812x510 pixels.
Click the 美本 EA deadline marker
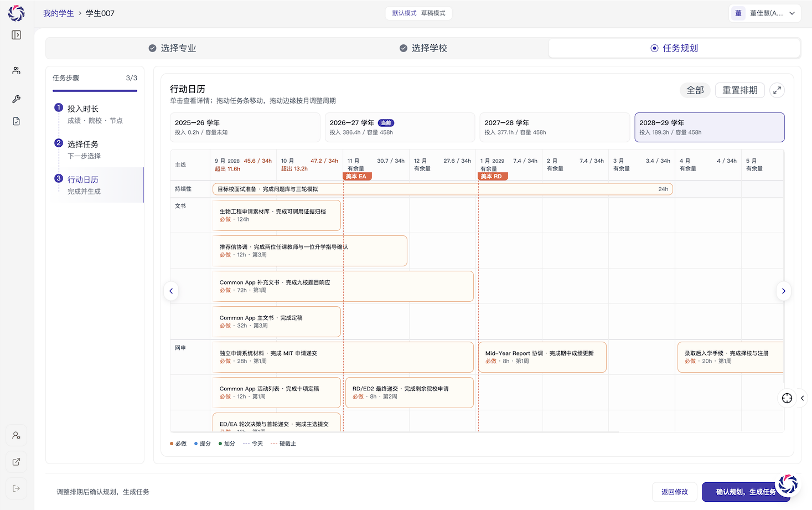click(357, 177)
